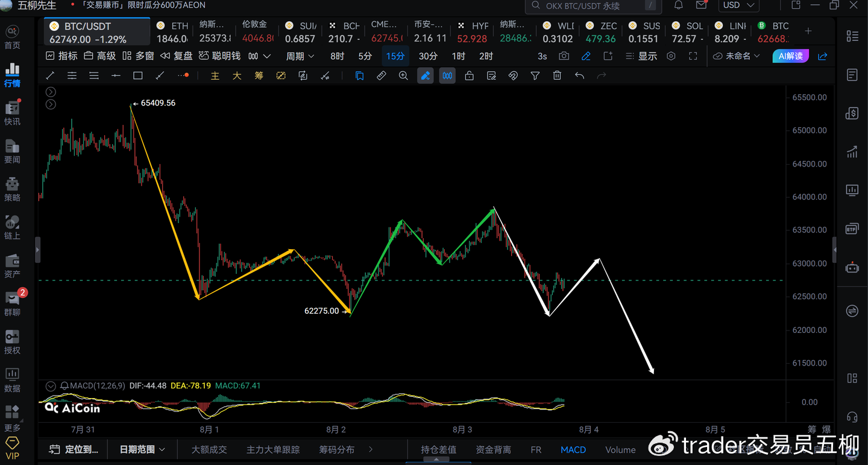Viewport: 868px width, 465px height.
Task: Open the 快讯 news flash sidebar icon
Action: pyautogui.click(x=12, y=113)
